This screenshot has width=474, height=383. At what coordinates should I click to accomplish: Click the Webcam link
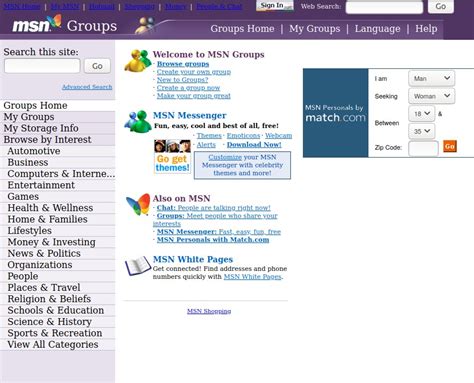[x=279, y=136]
